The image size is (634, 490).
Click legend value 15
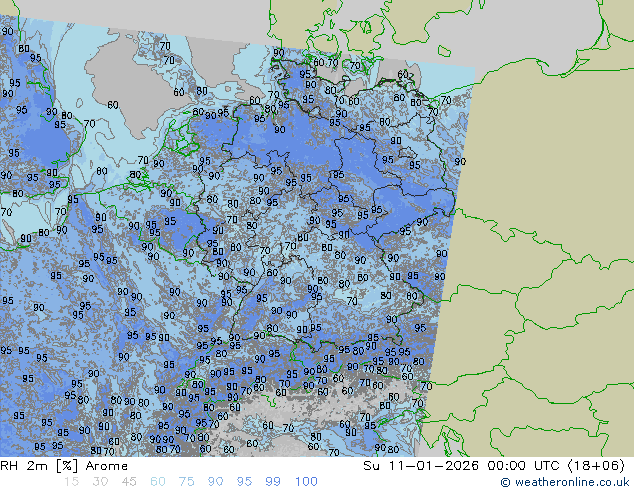tap(71, 482)
